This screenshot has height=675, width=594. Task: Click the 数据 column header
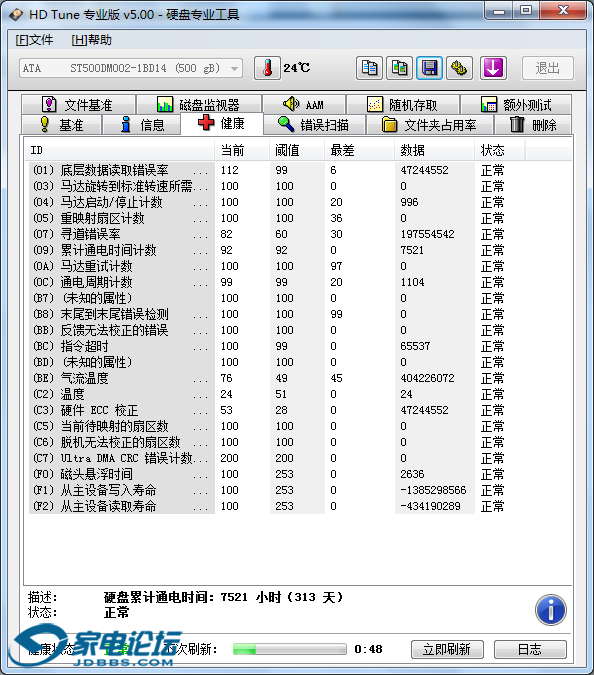pos(434,150)
